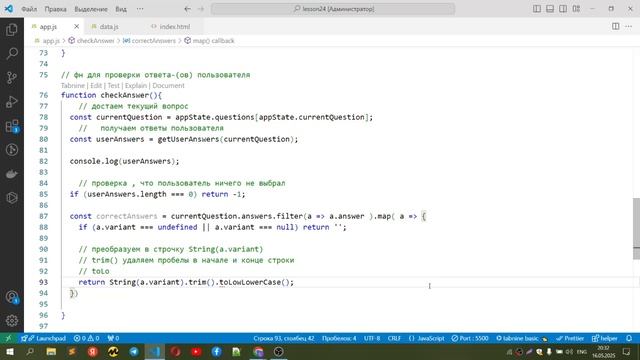Click the Edit code lens link
Screen dimensions: 640x360
(x=96, y=86)
